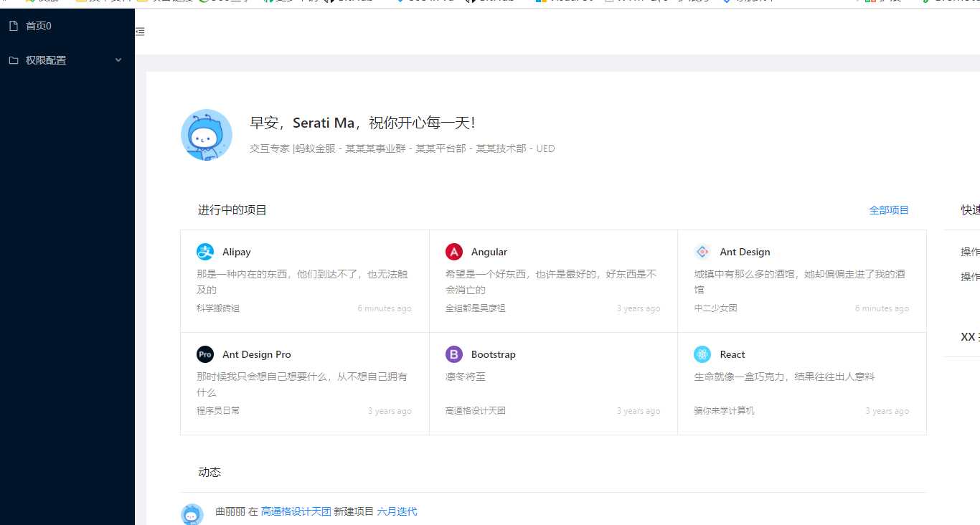Image resolution: width=980 pixels, height=525 pixels.
Task: Click the file icon beside 首页0
Action: (x=14, y=26)
